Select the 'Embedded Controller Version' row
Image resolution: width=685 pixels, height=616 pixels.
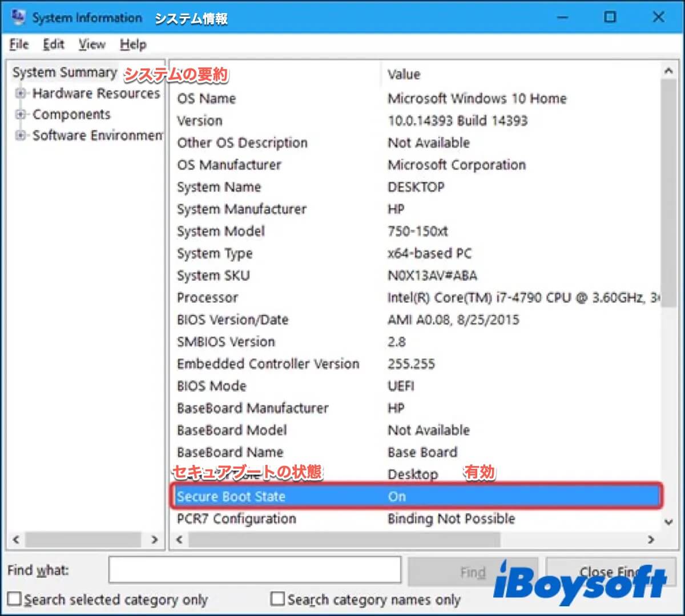click(x=416, y=364)
